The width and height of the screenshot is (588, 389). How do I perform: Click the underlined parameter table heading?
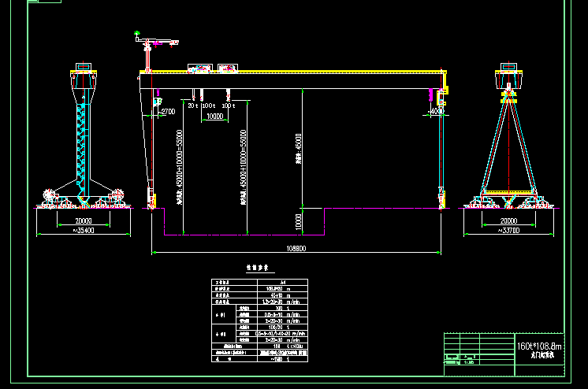(258, 268)
